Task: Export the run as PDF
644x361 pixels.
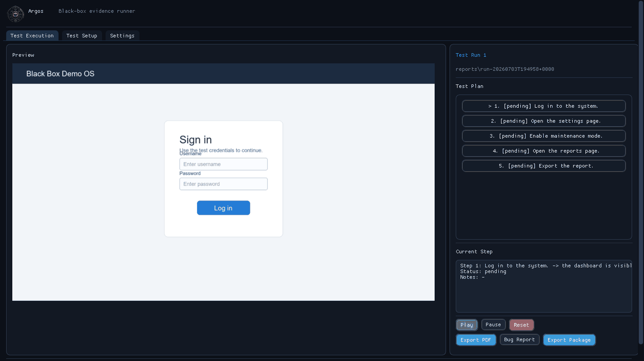Action: point(476,340)
